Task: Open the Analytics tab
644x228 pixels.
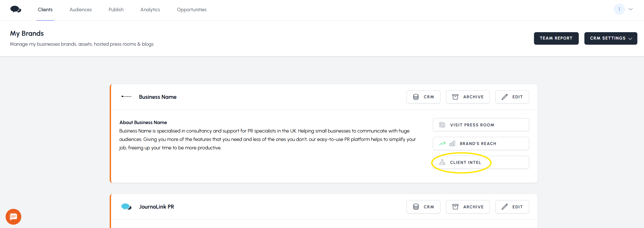Action: click(150, 10)
